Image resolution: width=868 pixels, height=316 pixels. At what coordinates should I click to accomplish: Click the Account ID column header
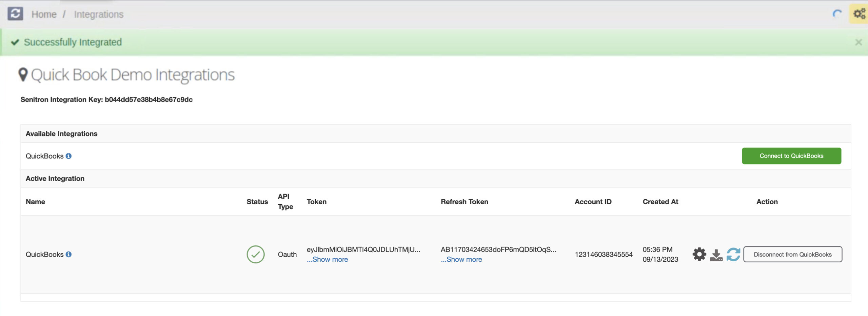tap(593, 202)
